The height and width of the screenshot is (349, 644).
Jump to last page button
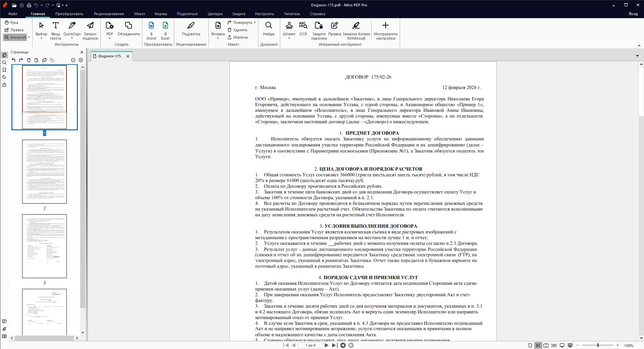335,345
